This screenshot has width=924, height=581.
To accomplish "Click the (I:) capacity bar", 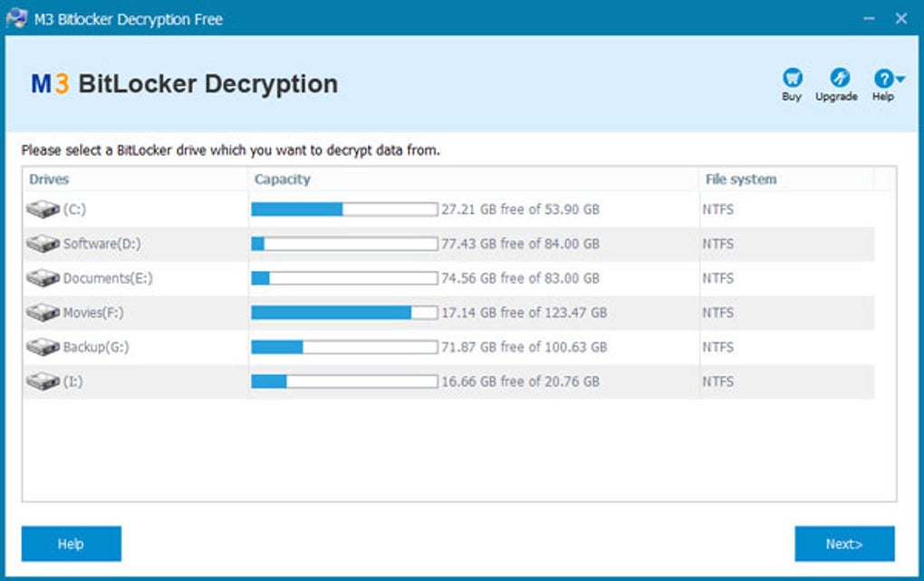I will [344, 382].
